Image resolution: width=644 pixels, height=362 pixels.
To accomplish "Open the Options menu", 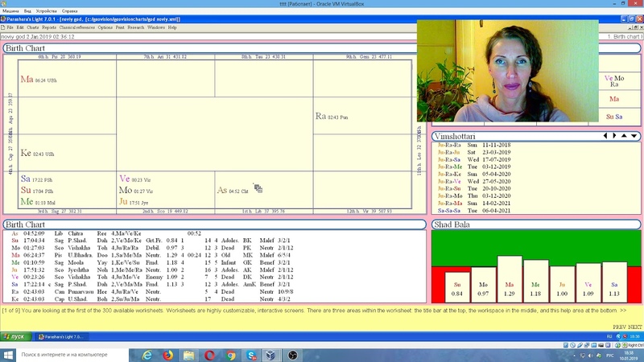I will pyautogui.click(x=105, y=27).
